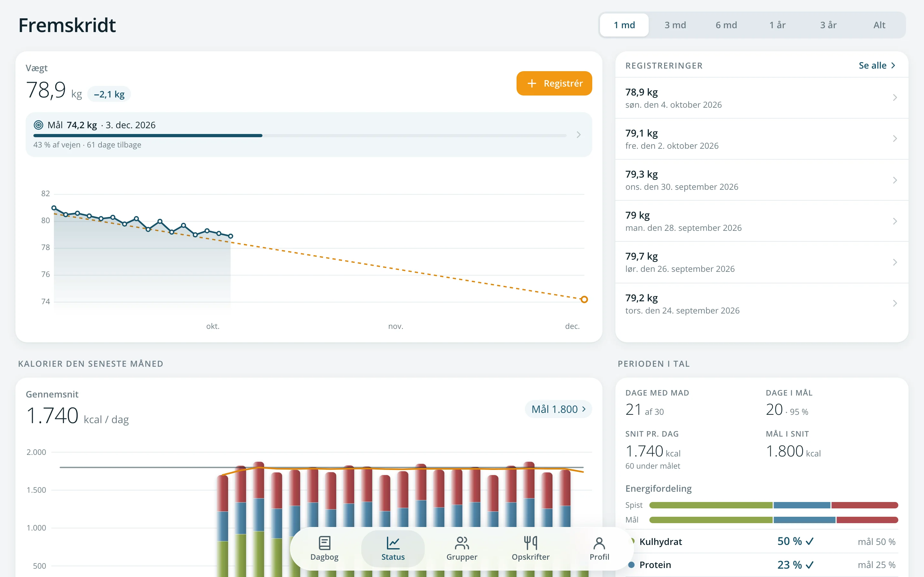Select the Status chart icon

[x=392, y=542]
